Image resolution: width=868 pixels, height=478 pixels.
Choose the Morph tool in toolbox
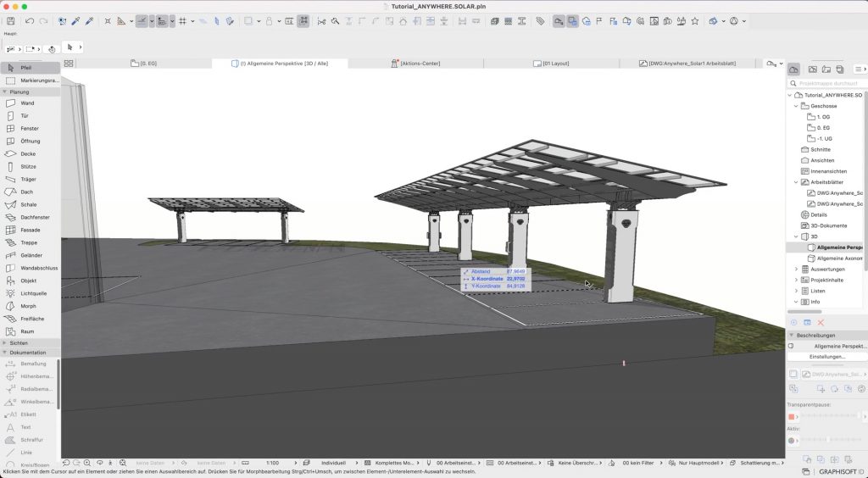coord(29,306)
